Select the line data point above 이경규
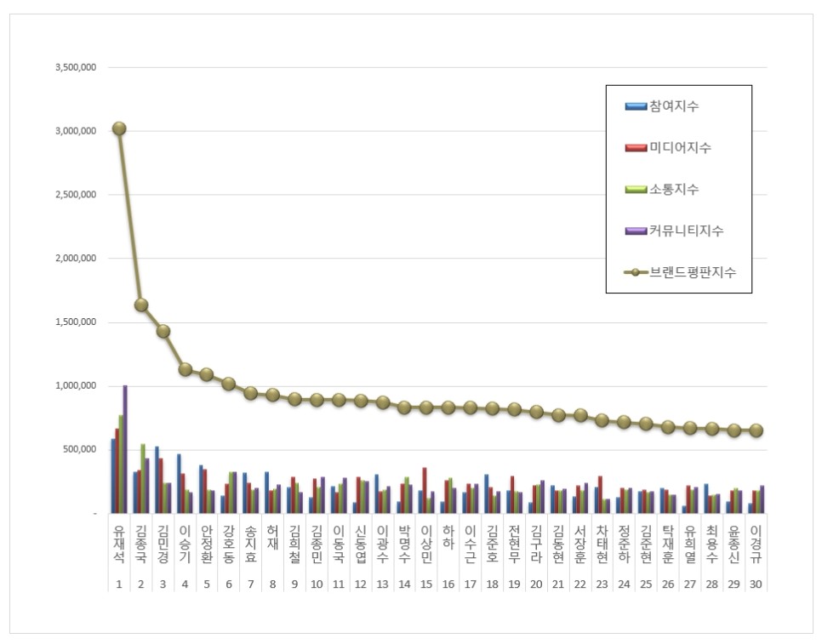Screen dimensions: 822x644 [756, 430]
